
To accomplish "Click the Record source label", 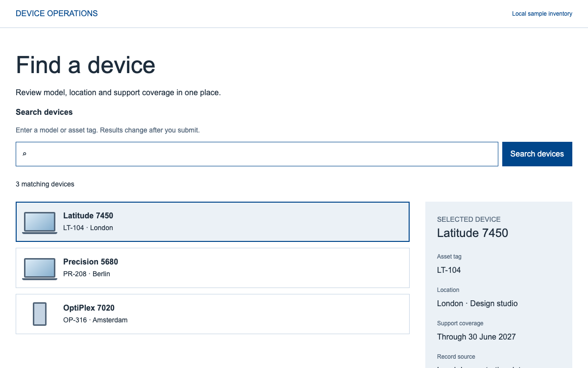I will [x=456, y=357].
